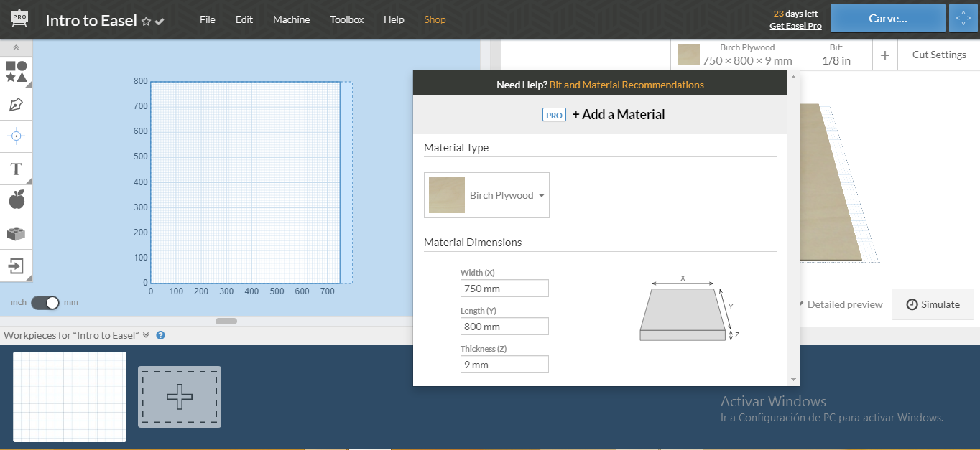Switch units toggle between inch and mm

45,302
